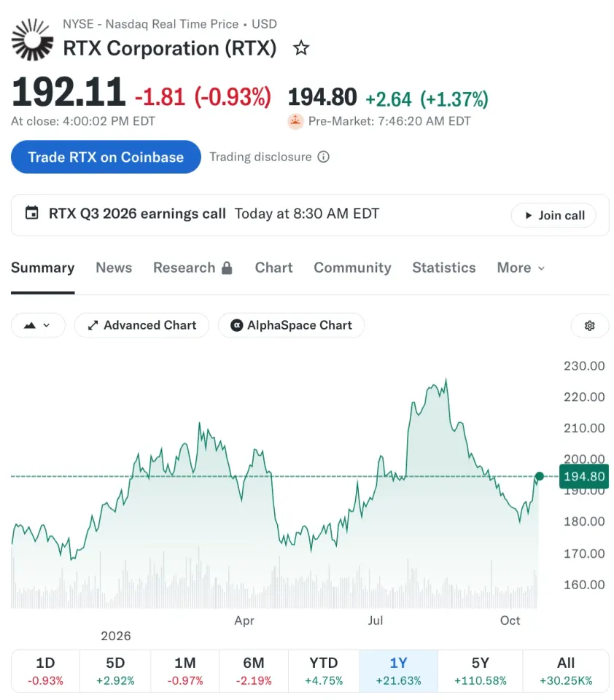Launch the AlphaSpace Chart
This screenshot has width=614, height=700.
click(291, 325)
